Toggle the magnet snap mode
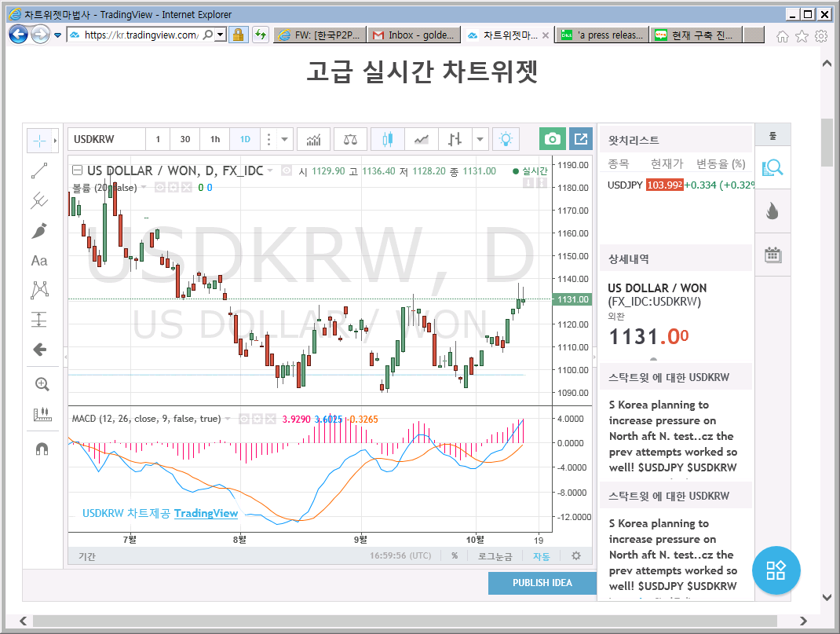 42,448
